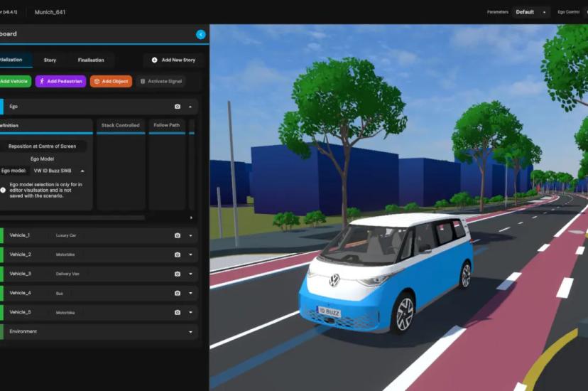This screenshot has height=391, width=588.
Task: Expand the Vehicle_1 row
Action: [x=190, y=235]
